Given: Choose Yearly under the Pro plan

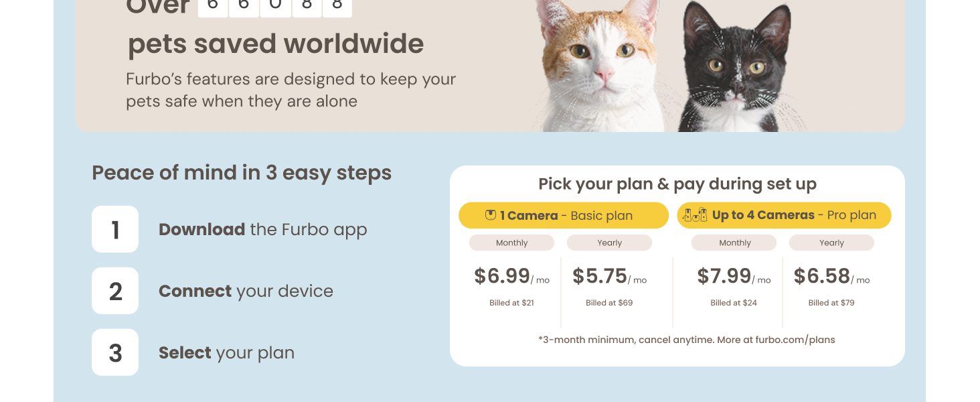Looking at the screenshot, I should [x=831, y=243].
